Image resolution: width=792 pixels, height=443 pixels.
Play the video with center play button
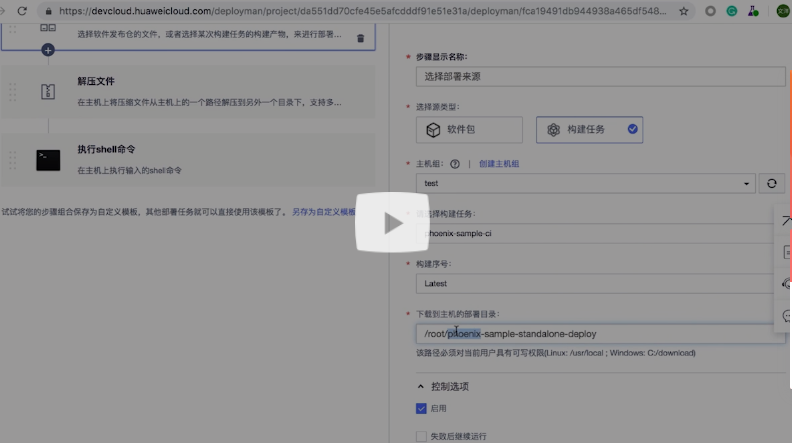tap(392, 222)
